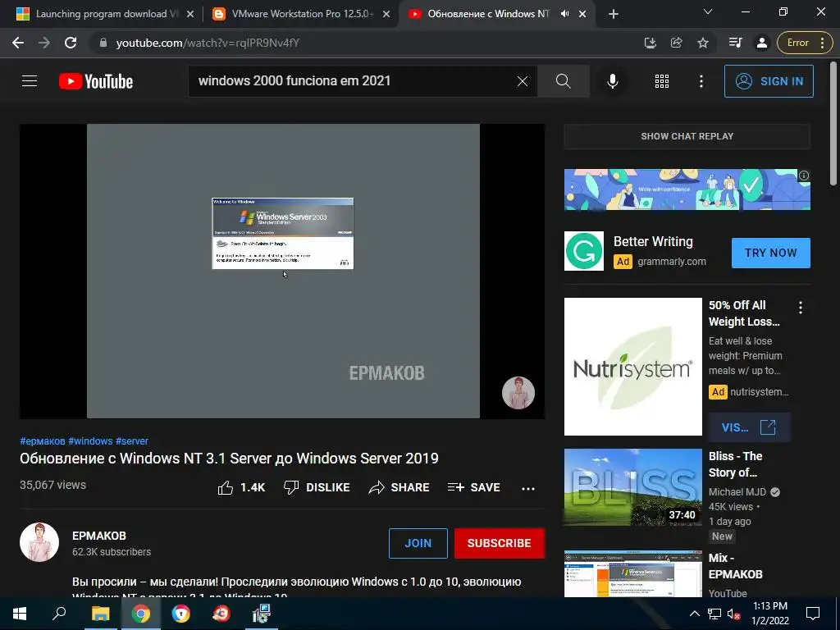The width and height of the screenshot is (840, 630).
Task: Open ЕРМАКОВ channel avatar
Action: [39, 542]
